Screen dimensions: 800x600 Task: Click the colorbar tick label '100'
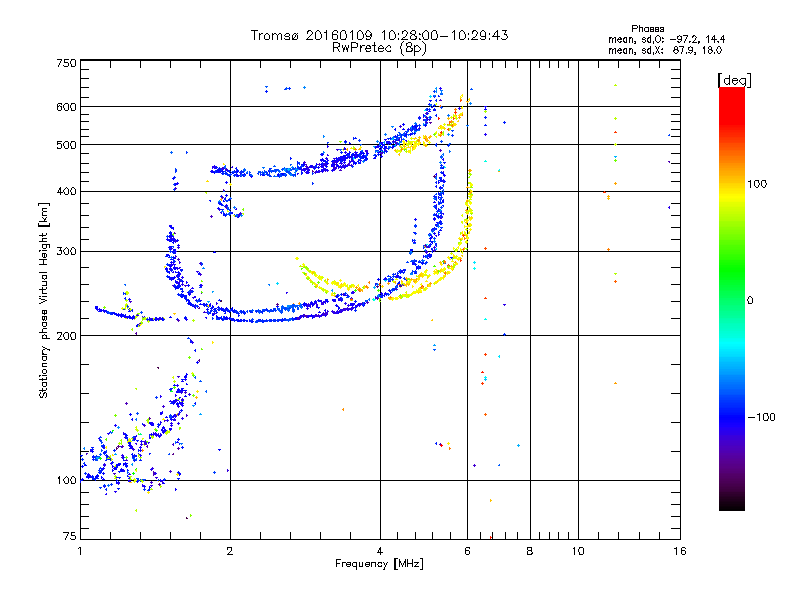(x=757, y=184)
